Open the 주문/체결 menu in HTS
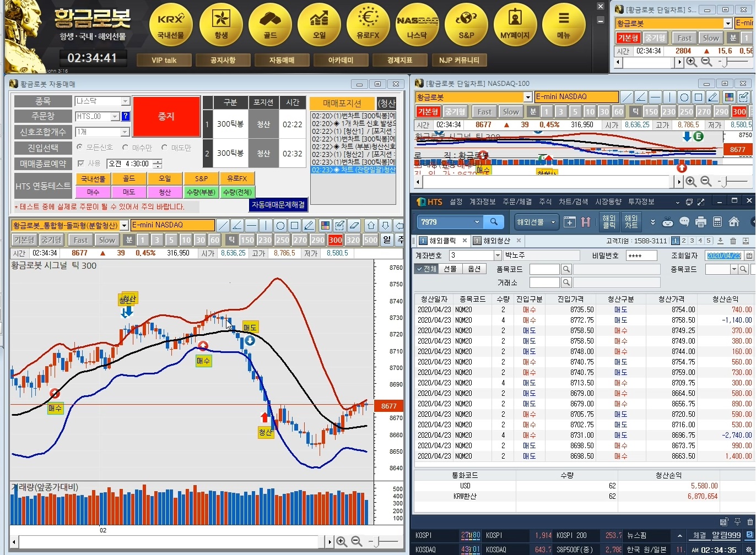Viewport: 756px width, 555px height. 517,202
